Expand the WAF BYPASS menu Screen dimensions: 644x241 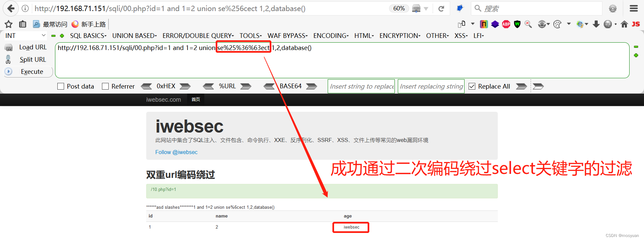coord(287,36)
